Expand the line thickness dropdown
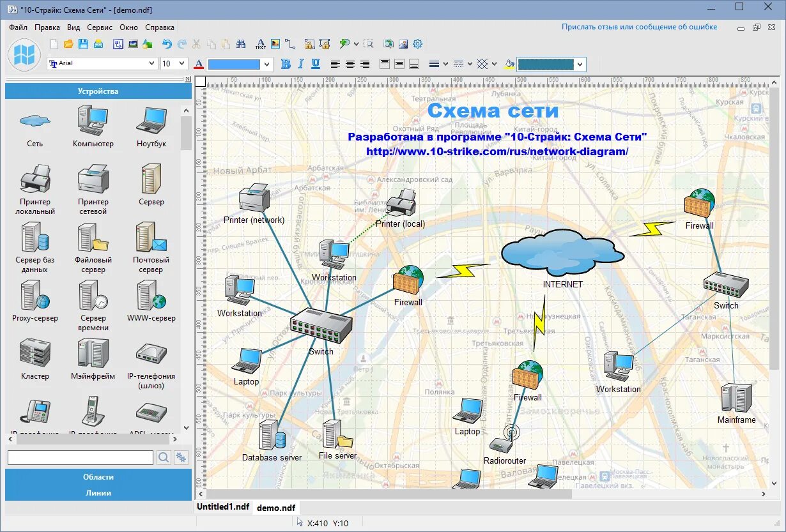This screenshot has height=532, width=786. pyautogui.click(x=445, y=64)
